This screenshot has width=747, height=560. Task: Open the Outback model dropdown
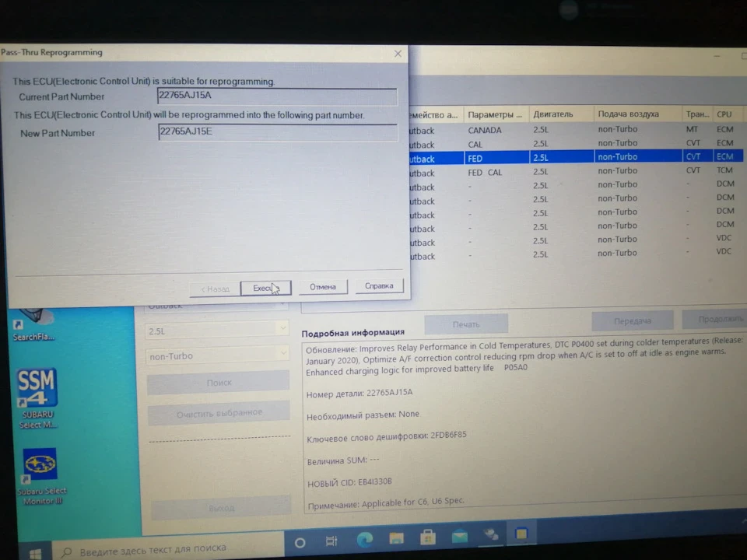(216, 306)
